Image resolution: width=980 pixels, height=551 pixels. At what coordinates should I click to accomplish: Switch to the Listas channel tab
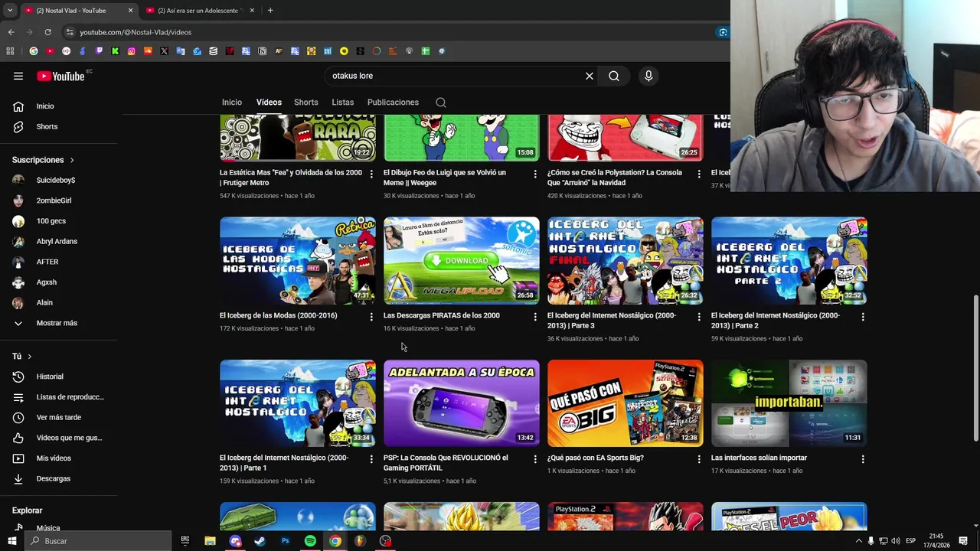343,103
